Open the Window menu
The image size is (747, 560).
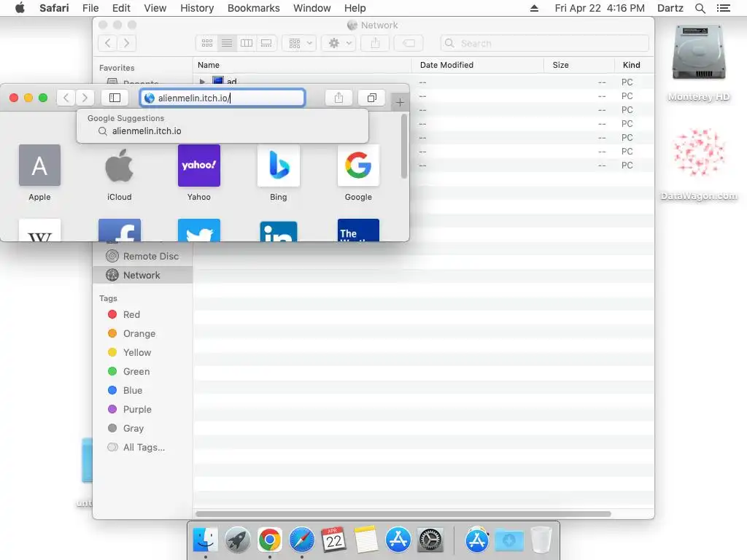312,8
